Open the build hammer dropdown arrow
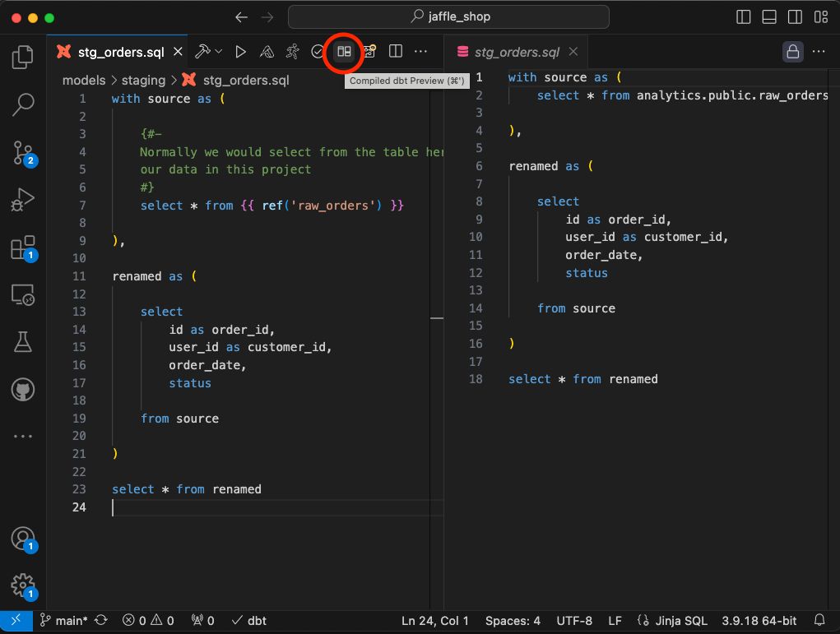The height and width of the screenshot is (634, 840). [219, 52]
